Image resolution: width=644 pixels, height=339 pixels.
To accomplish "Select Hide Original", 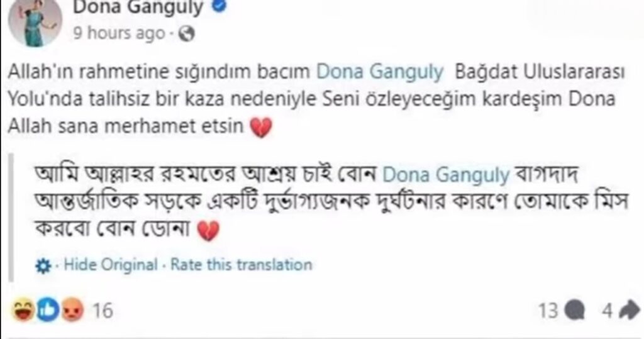I will point(111,265).
